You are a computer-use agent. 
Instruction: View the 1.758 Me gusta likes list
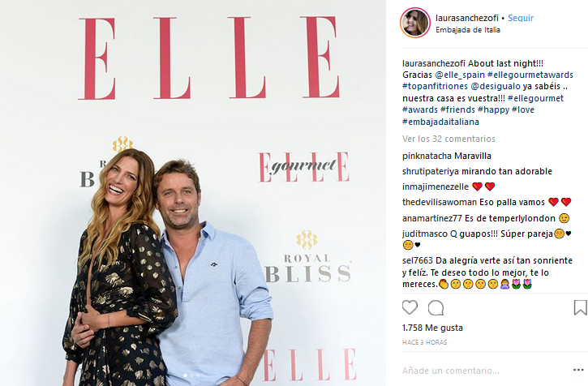(432, 328)
